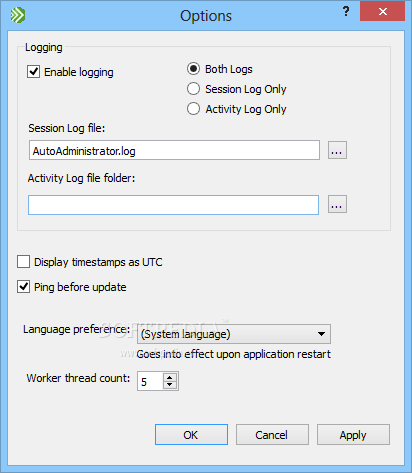Screen dimensions: 412x473
Task: Cancel the Options dialog
Action: coord(272,435)
